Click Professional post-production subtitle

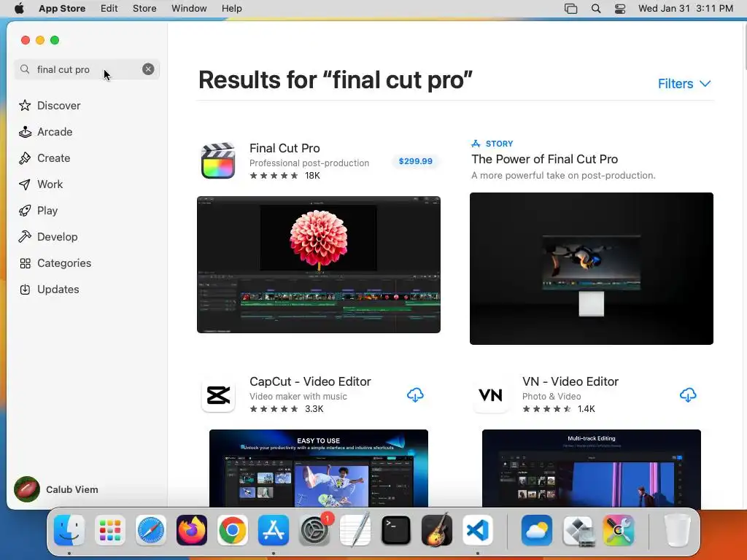[x=309, y=163]
